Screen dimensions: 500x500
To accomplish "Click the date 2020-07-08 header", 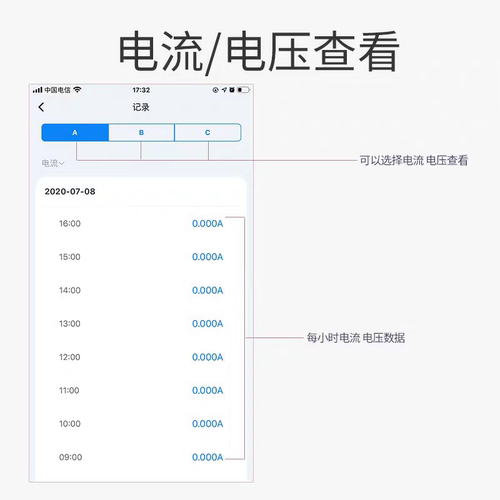I will [x=70, y=191].
